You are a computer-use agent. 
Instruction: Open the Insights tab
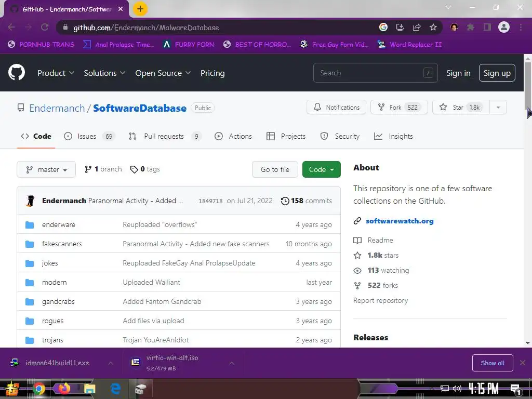[393, 136]
